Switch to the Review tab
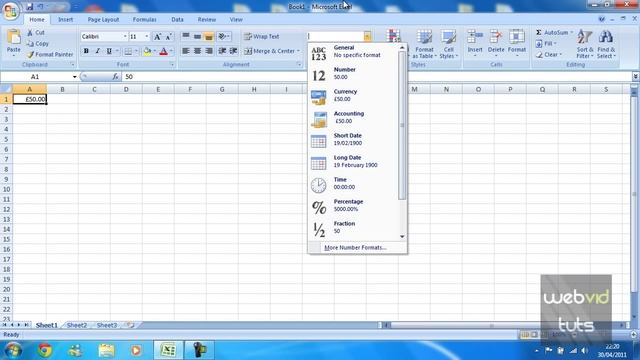Image resolution: width=640 pixels, height=360 pixels. [207, 20]
